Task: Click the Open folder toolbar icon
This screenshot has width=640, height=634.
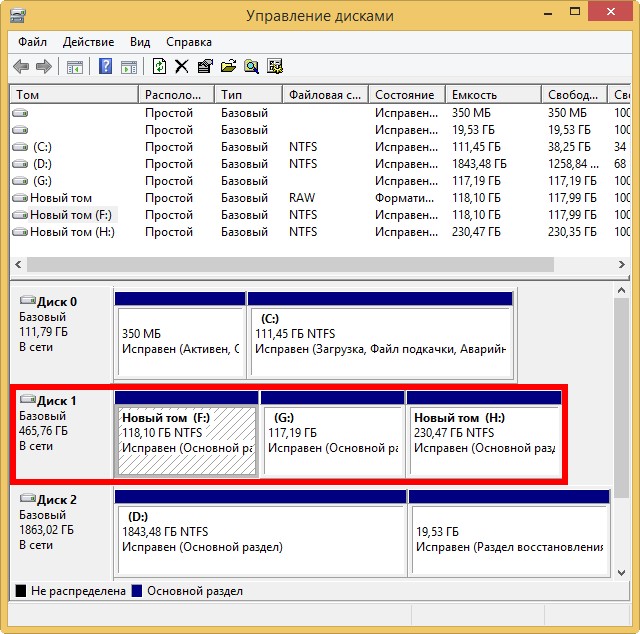Action: (x=228, y=66)
